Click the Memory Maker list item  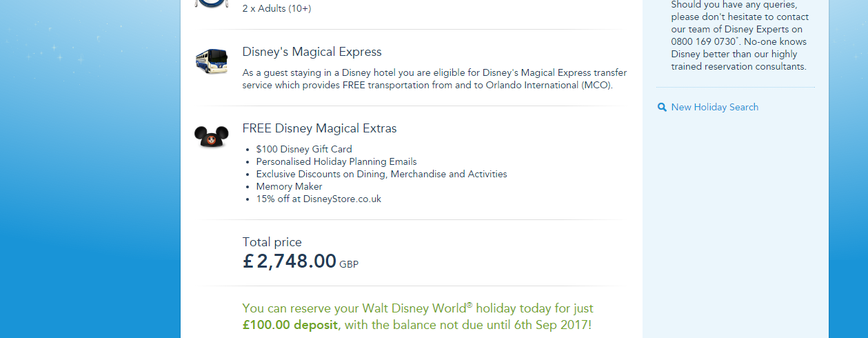[289, 186]
